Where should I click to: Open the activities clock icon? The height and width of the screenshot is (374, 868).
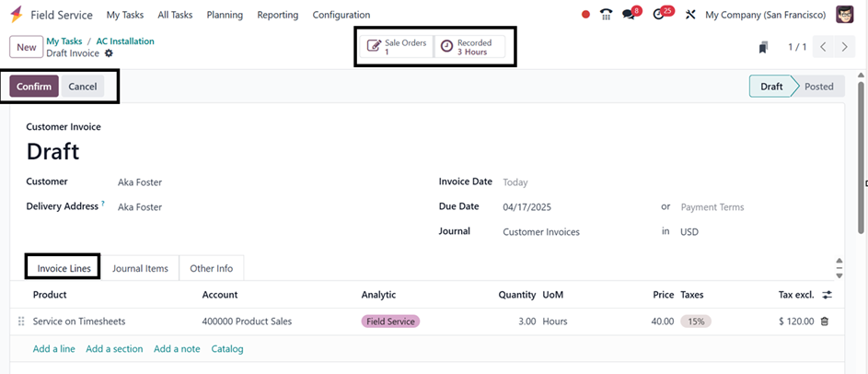[658, 15]
